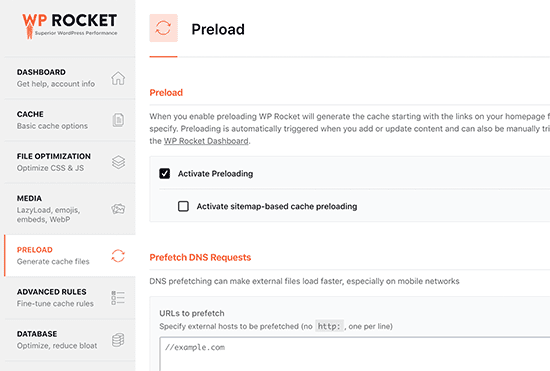Click the WP Rocket logo
The image size is (550, 371).
(70, 26)
